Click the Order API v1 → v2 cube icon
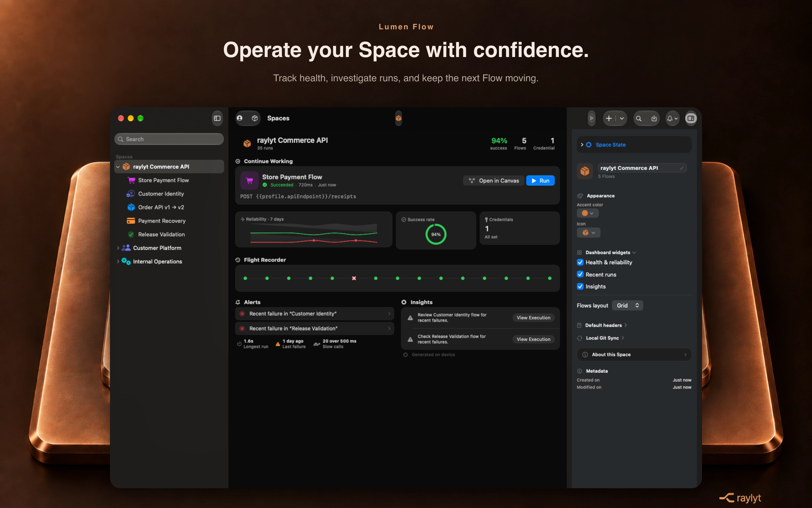The width and height of the screenshot is (812, 508). click(x=131, y=207)
